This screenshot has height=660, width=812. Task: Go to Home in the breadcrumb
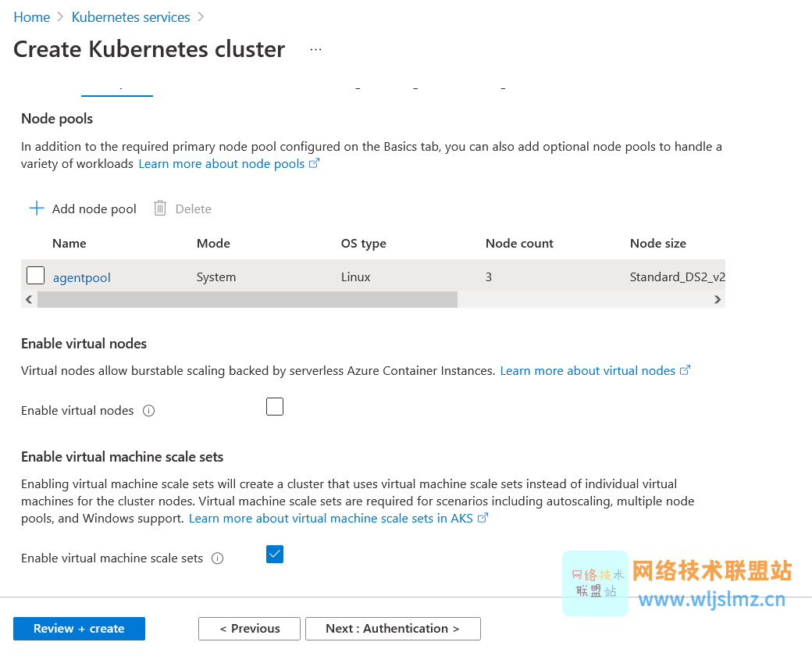click(31, 17)
